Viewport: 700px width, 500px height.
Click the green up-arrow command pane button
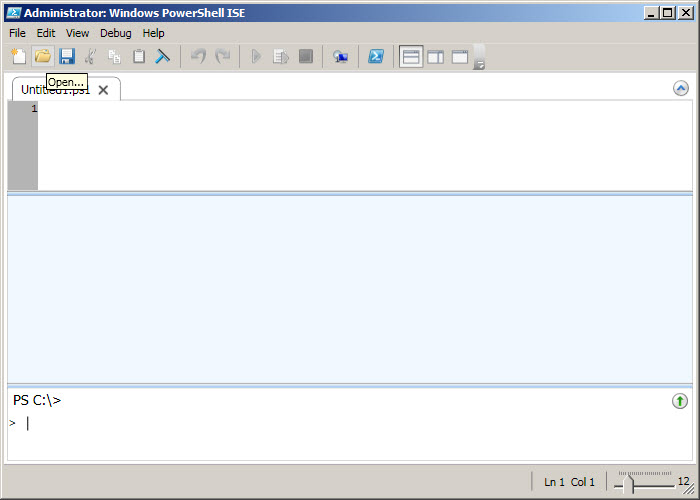click(680, 401)
